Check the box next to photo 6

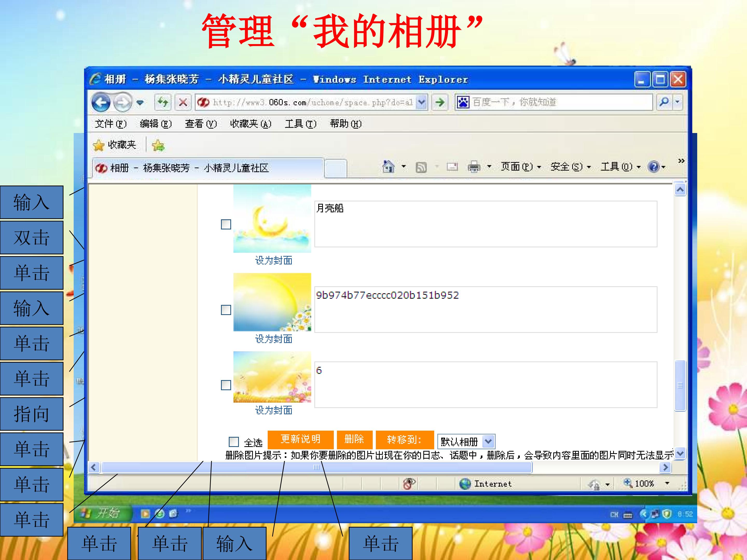(226, 385)
